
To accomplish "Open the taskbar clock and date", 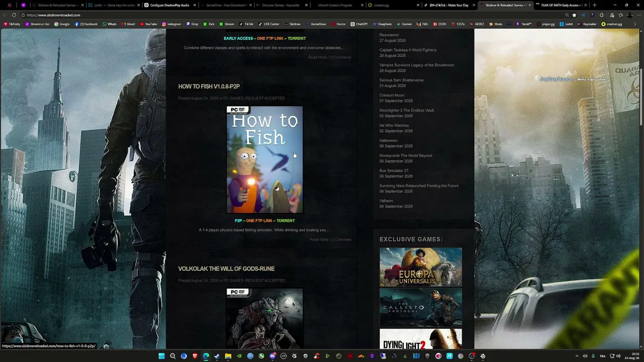I will click(632, 356).
